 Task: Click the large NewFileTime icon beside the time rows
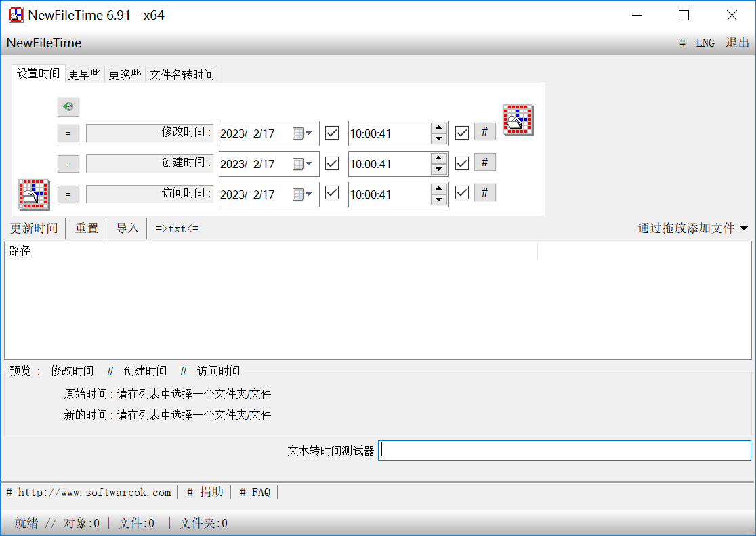(x=518, y=120)
